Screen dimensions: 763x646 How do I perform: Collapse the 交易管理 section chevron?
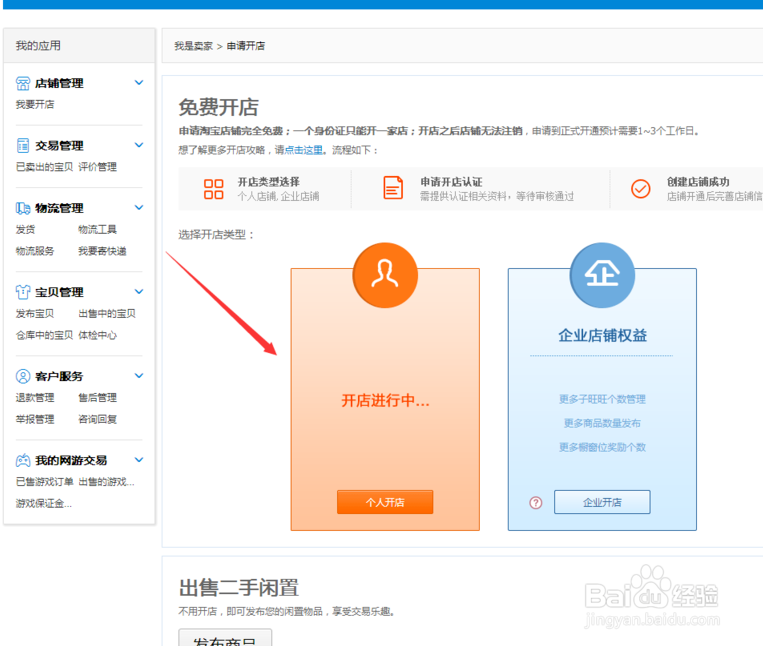[x=139, y=145]
